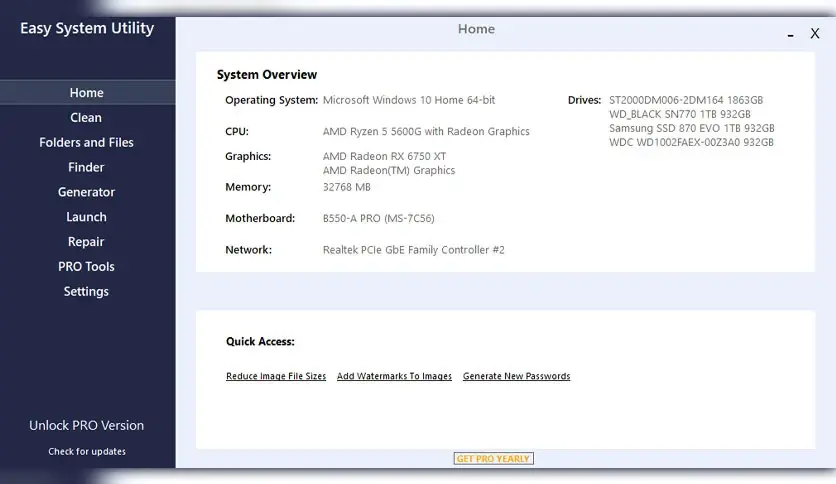
Task: Open Settings in the sidebar
Action: tap(86, 292)
